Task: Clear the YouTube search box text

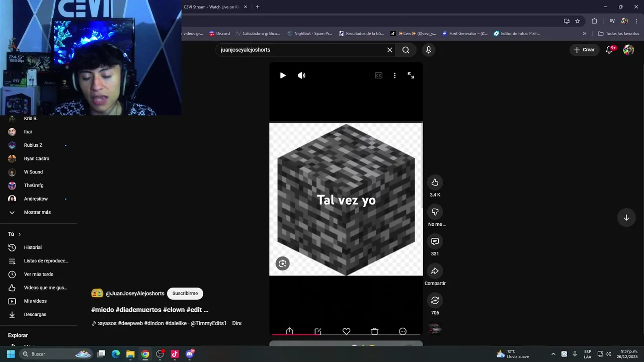Action: 389,50
